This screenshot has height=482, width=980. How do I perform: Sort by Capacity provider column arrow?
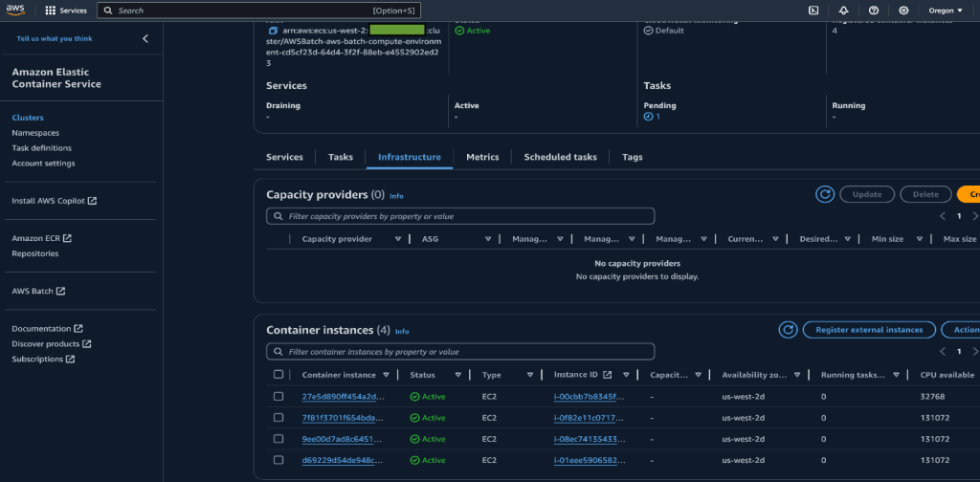tap(398, 239)
